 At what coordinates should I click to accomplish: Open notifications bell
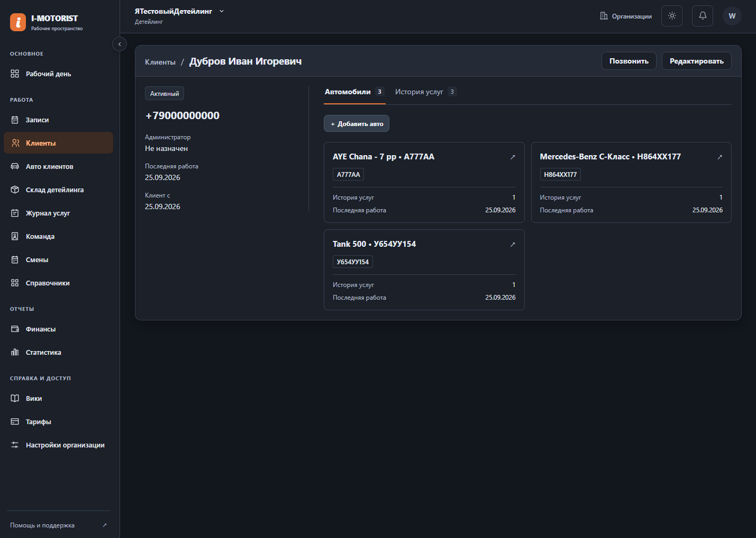703,16
